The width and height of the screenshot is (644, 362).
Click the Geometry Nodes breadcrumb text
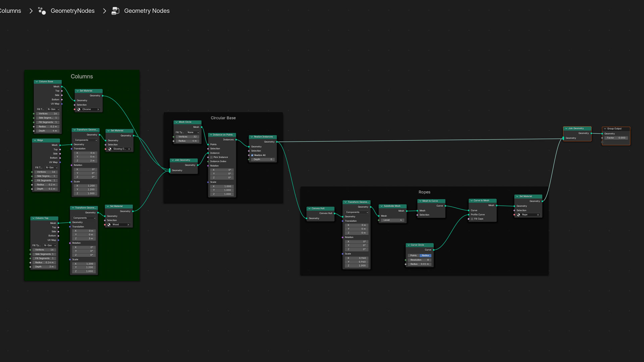(147, 11)
